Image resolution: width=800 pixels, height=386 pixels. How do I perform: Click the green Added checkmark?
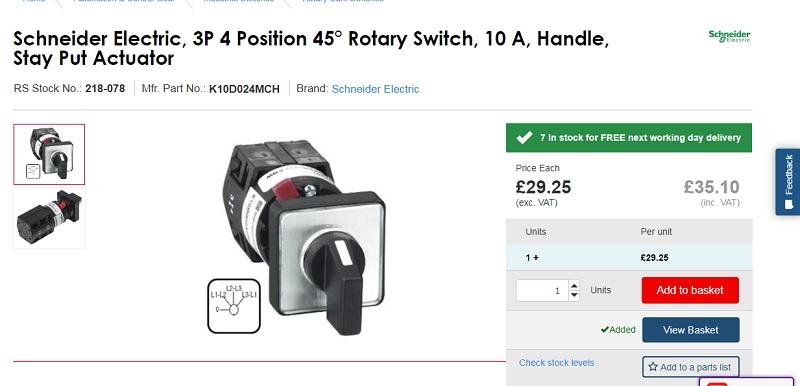[605, 330]
